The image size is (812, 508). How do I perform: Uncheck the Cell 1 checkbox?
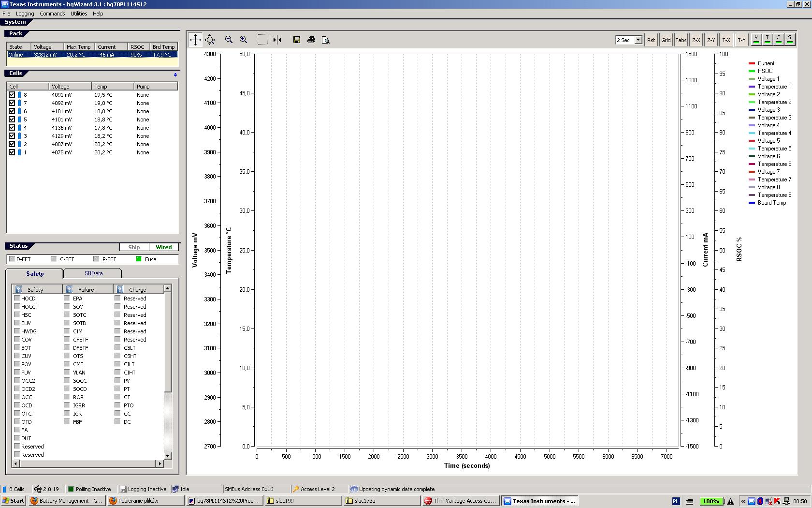click(12, 152)
